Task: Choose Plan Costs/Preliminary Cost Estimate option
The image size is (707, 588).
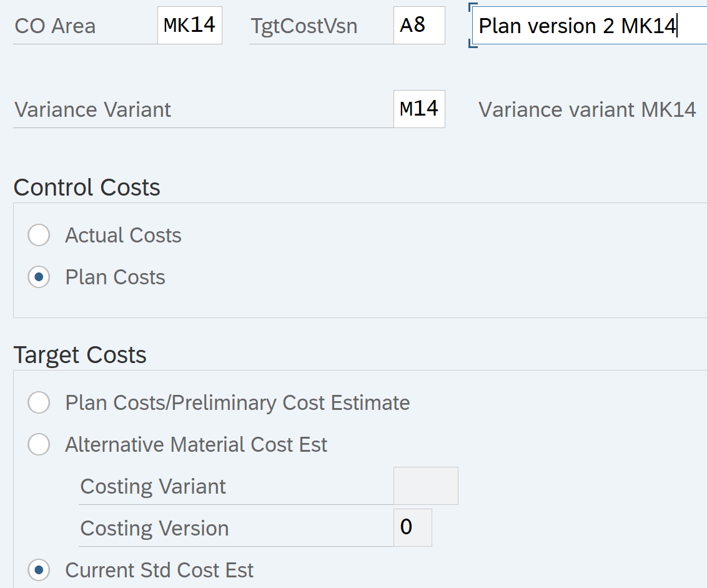Action: click(x=39, y=403)
